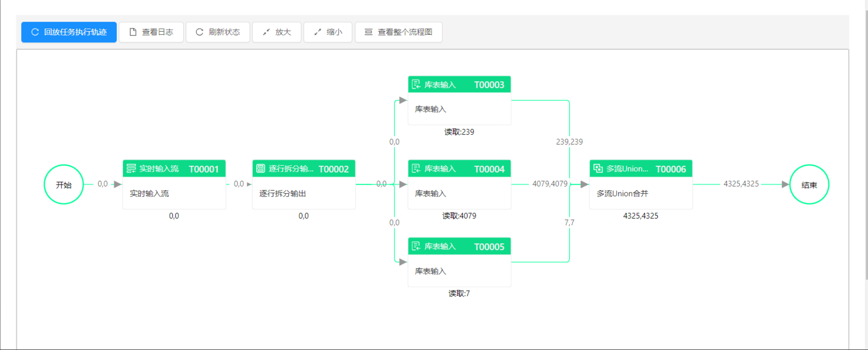Select node header T00001

coord(174,168)
